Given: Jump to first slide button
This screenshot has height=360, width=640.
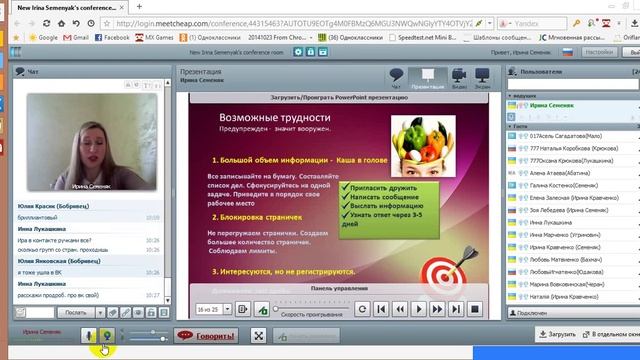Looking at the screenshot, I should pos(381,309).
